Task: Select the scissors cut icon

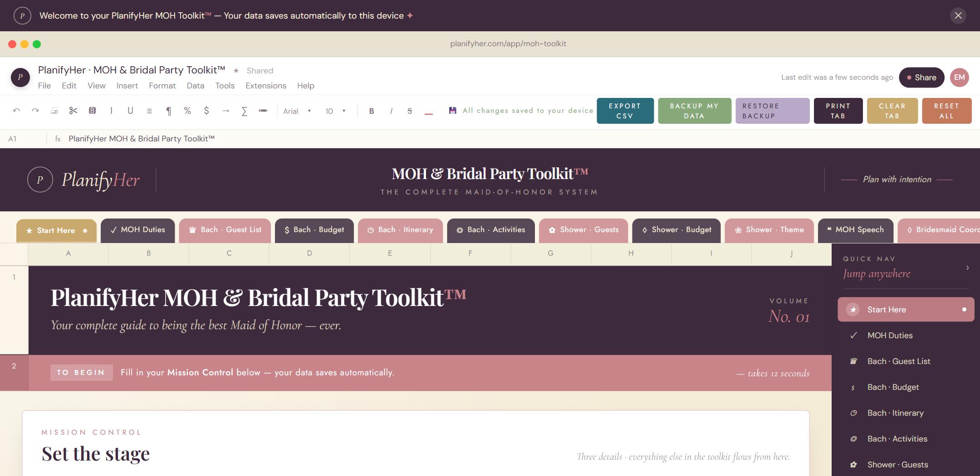Action: tap(73, 111)
